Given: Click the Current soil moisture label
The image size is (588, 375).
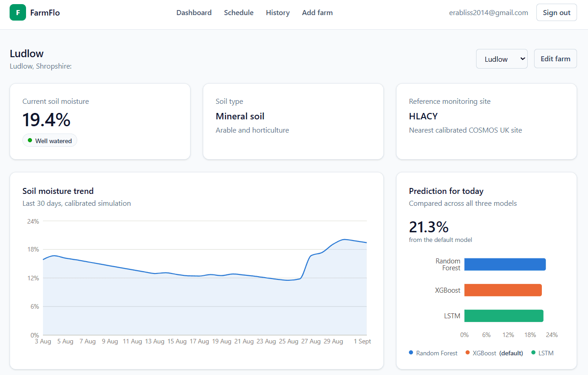Looking at the screenshot, I should coord(56,102).
